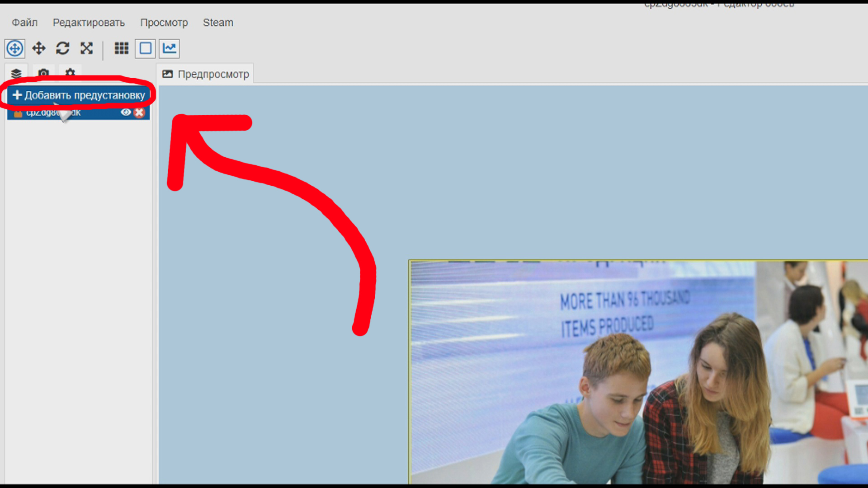Toggle the grid icon in toolbar
This screenshot has height=488, width=868.
[121, 48]
